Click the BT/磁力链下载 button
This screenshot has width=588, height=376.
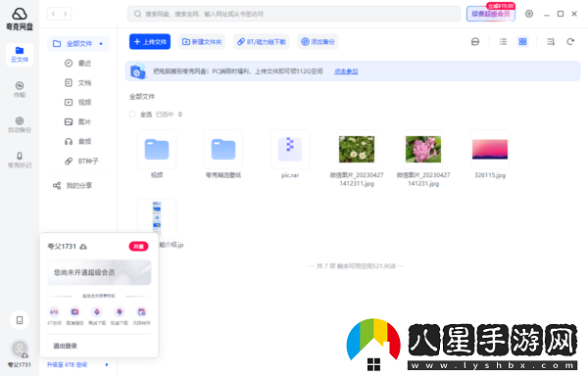click(x=262, y=41)
